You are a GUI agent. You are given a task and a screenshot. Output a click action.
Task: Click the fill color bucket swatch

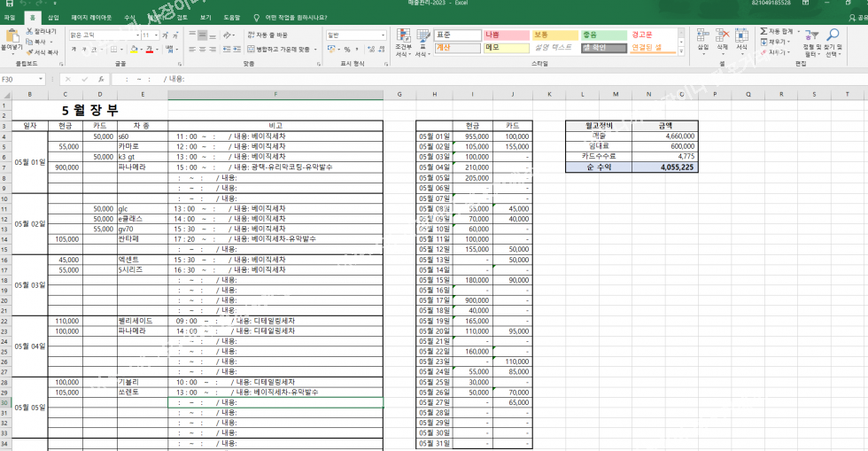pos(131,50)
